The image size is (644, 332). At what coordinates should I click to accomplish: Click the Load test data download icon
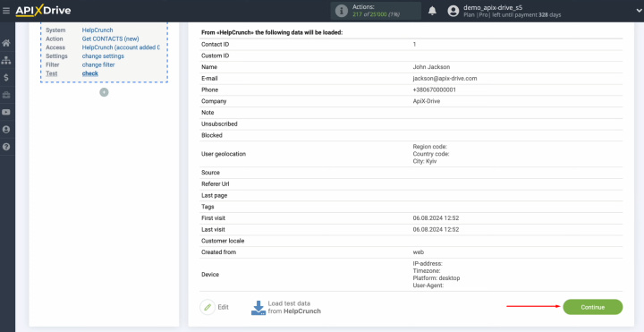258,308
